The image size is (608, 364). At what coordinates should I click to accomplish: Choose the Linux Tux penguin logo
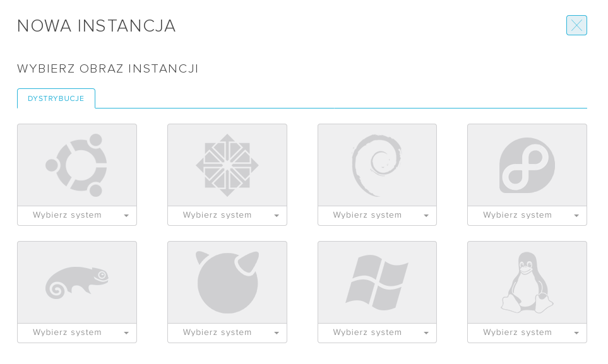click(x=527, y=283)
